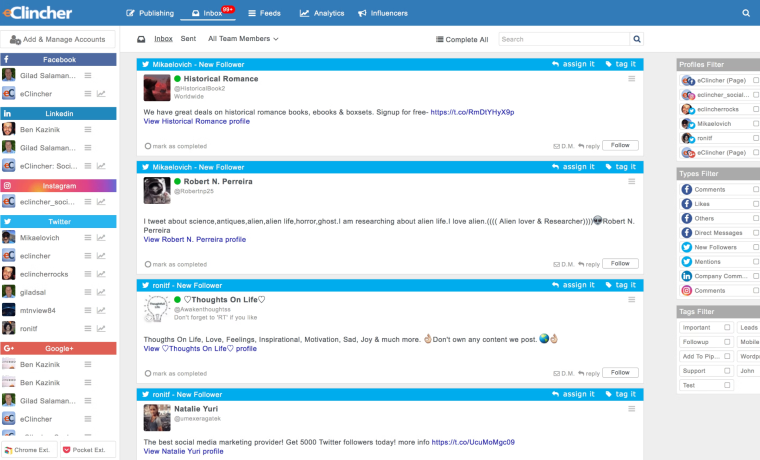
Task: Open the Inbox tab in top navigation
Action: pyautogui.click(x=207, y=13)
